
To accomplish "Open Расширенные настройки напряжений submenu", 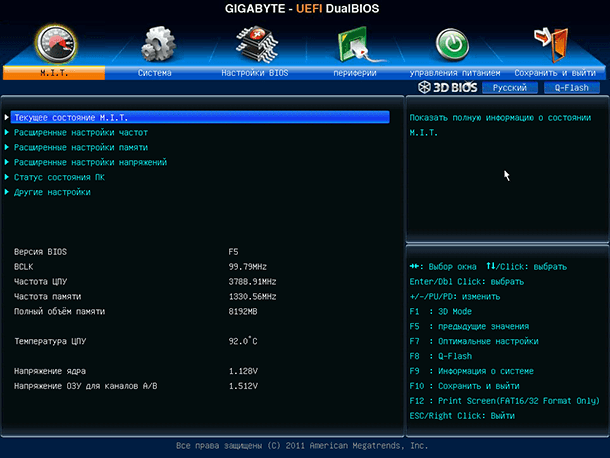I will (90, 162).
